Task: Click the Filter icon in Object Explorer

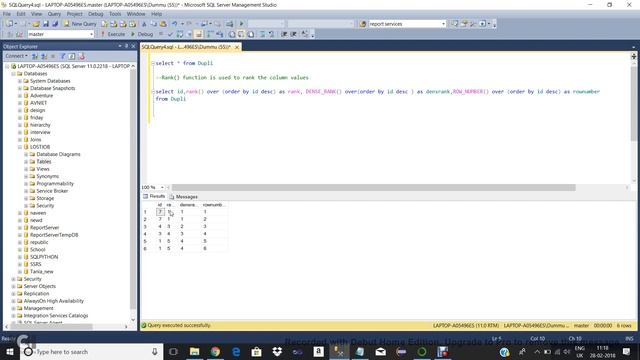Action: pos(62,56)
